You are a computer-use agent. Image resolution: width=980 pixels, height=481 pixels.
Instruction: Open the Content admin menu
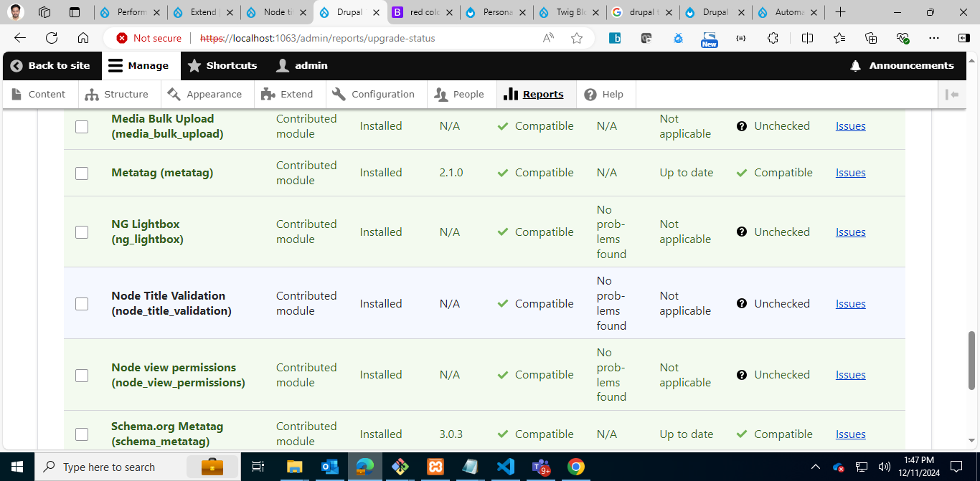click(39, 94)
